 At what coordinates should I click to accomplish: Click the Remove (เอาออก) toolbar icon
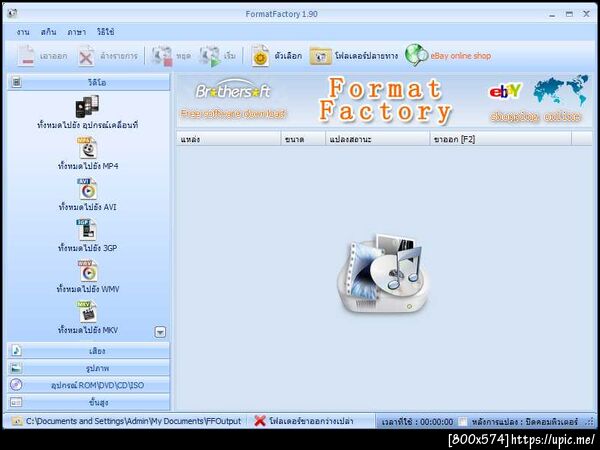(26, 56)
